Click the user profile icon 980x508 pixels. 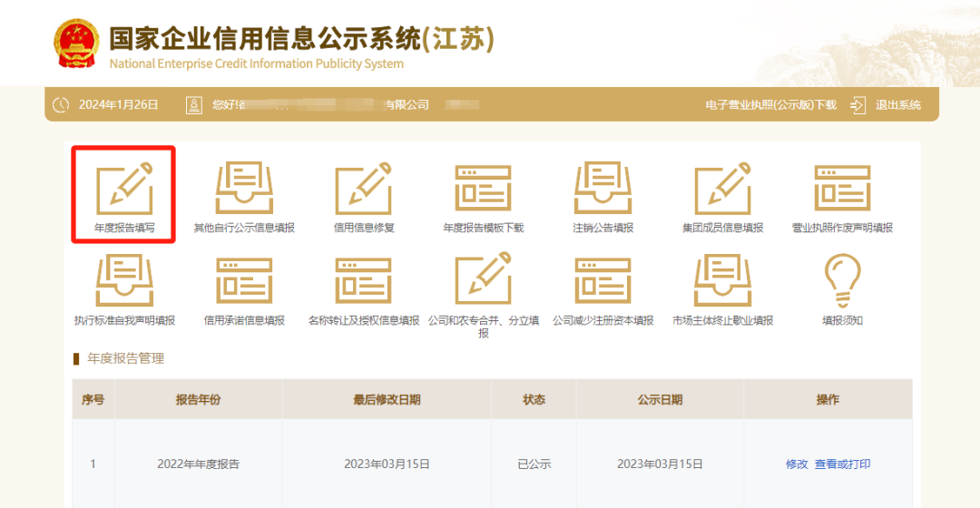[x=194, y=105]
